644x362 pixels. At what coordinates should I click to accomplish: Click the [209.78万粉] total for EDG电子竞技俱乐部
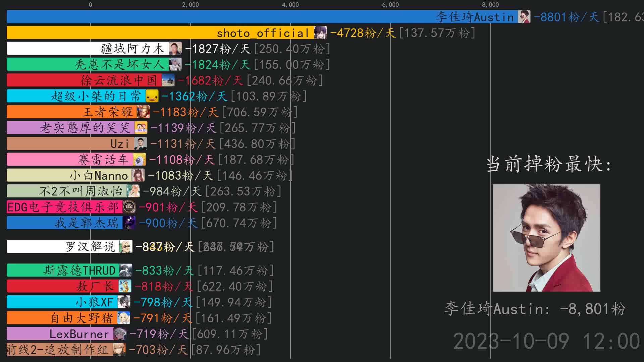(239, 207)
